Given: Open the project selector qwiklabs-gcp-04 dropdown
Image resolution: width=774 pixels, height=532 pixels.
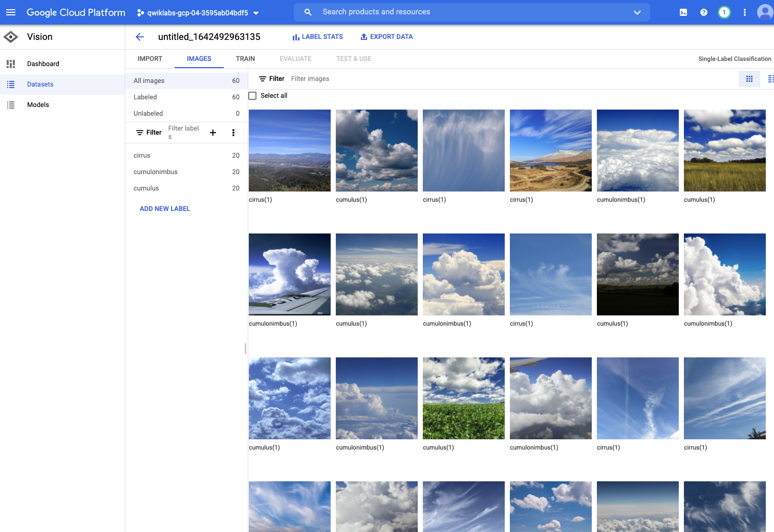Looking at the screenshot, I should pyautogui.click(x=198, y=13).
